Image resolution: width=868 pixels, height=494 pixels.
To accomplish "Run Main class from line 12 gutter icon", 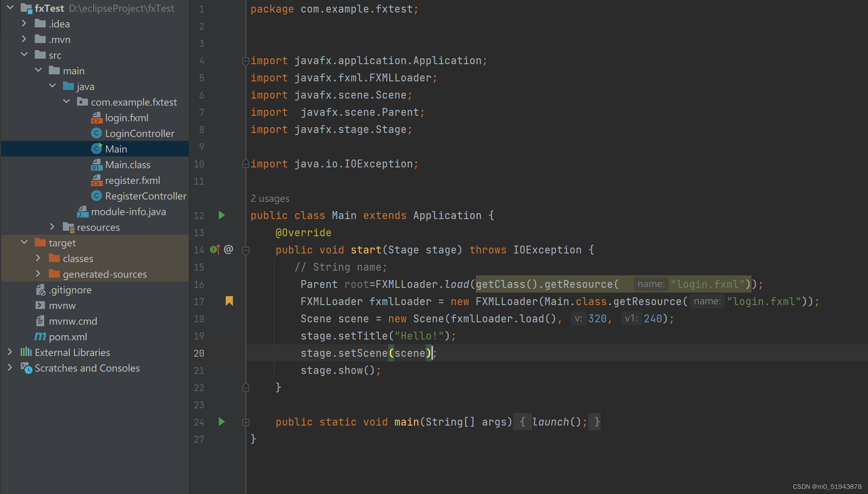I will tap(222, 215).
